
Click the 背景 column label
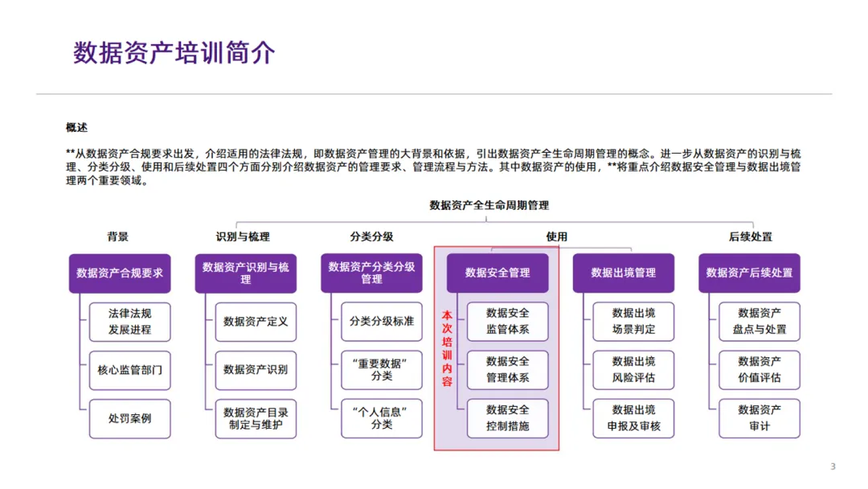(118, 236)
